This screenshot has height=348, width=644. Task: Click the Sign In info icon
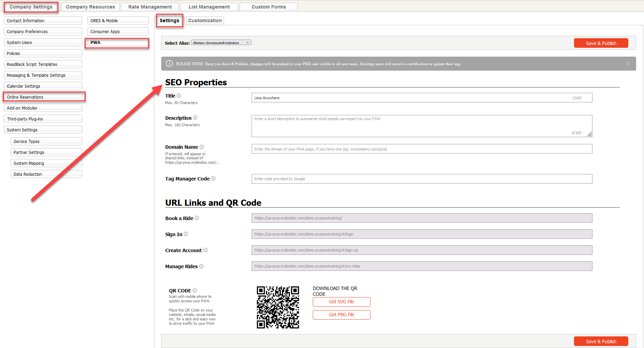186,234
